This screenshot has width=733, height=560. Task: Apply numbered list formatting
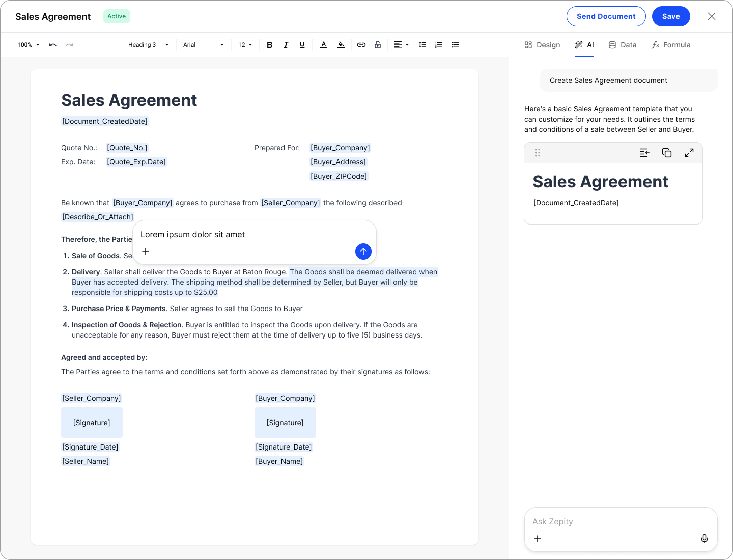[x=439, y=45]
